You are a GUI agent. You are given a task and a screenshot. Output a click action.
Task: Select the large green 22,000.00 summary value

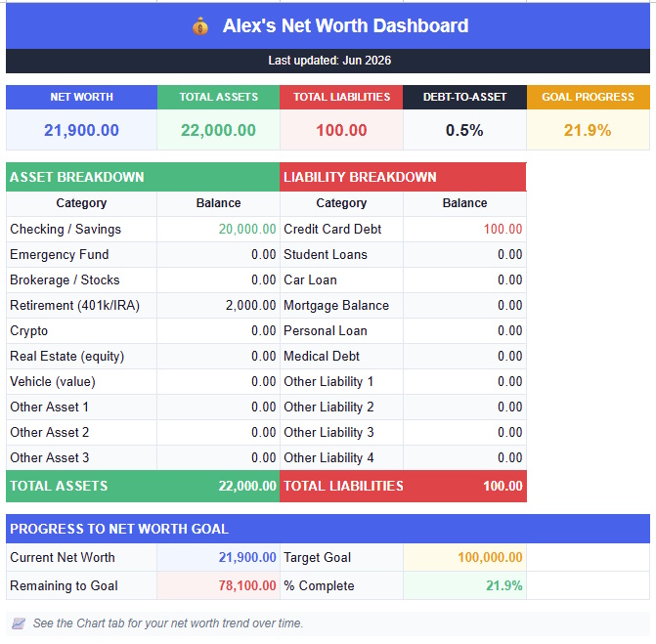click(218, 130)
